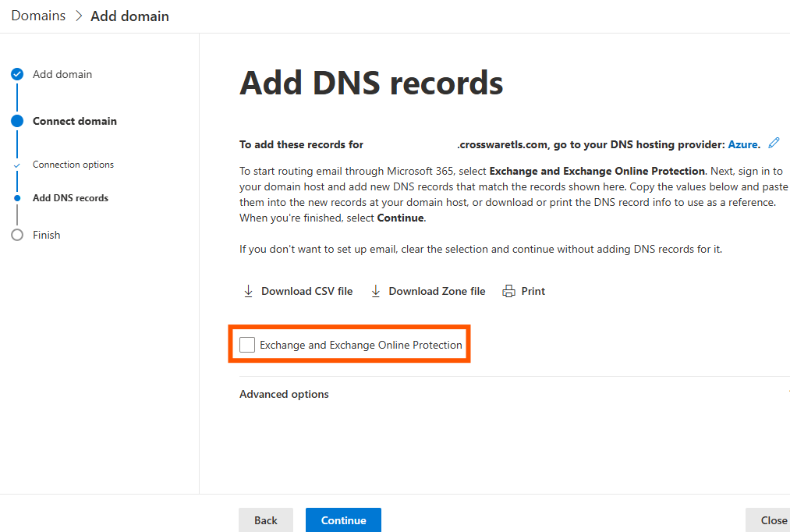790x532 pixels.
Task: Click the completed checkmark circle for Add domain step
Action: click(x=17, y=75)
